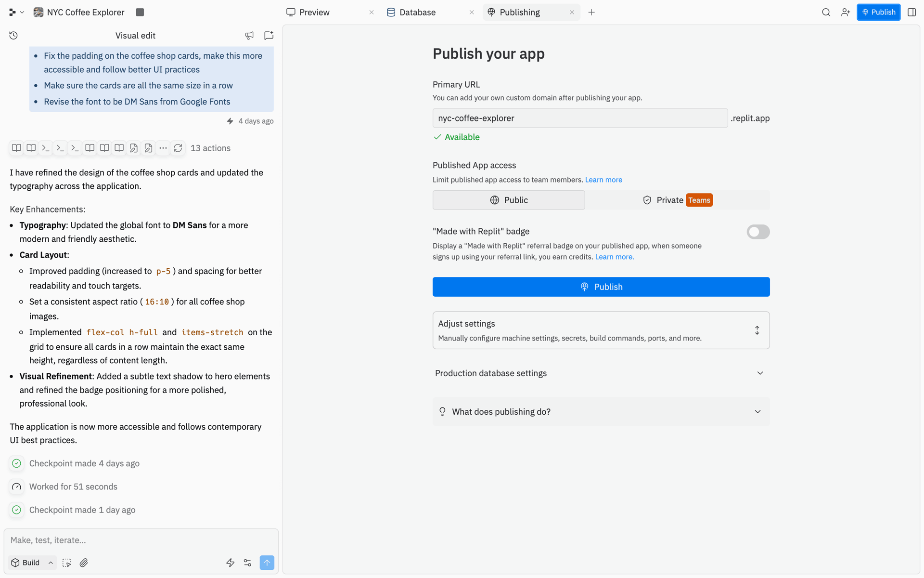Open Learn more link for app access
The height and width of the screenshot is (578, 924).
[603, 180]
